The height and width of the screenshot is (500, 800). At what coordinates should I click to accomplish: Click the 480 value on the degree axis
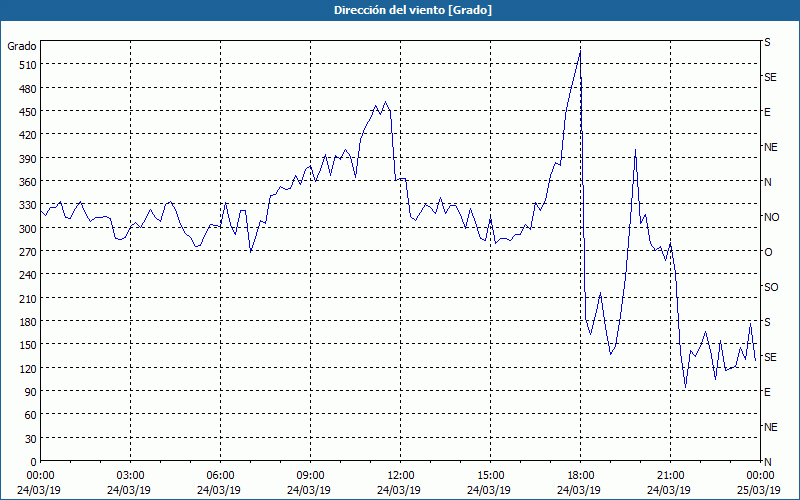[x=28, y=88]
